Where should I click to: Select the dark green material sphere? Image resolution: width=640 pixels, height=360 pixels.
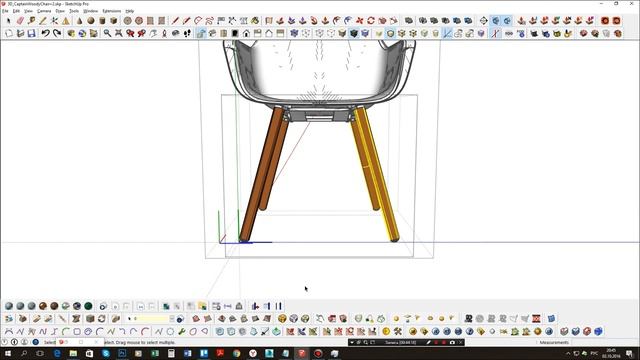(x=88, y=306)
